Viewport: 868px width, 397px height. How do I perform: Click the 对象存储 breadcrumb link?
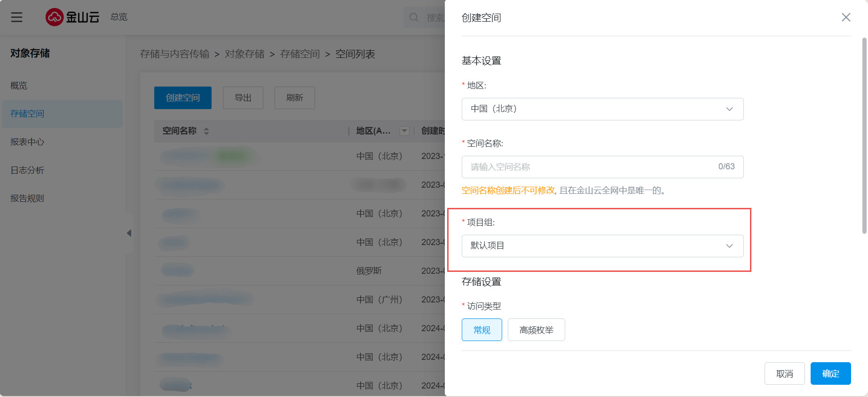(245, 54)
